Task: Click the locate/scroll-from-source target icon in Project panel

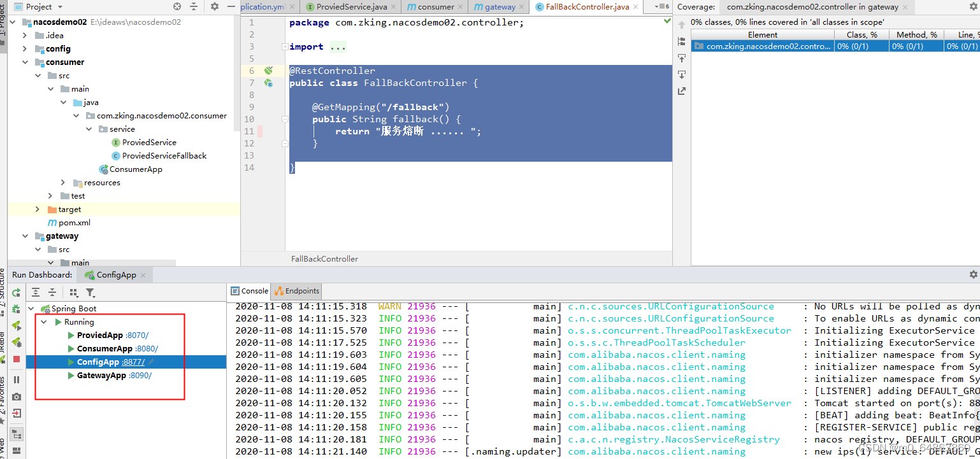Action: click(x=177, y=6)
